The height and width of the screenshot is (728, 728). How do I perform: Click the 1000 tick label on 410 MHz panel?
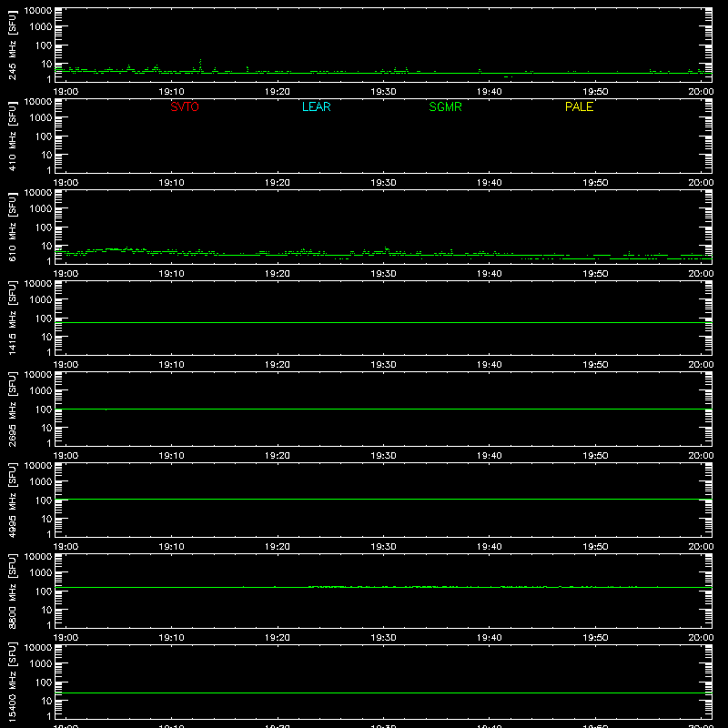tap(41, 118)
